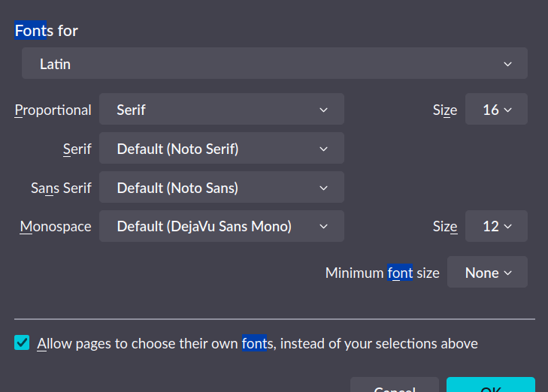548x392 pixels.
Task: Expand the Minimum font size None dropdown
Action: coord(487,273)
